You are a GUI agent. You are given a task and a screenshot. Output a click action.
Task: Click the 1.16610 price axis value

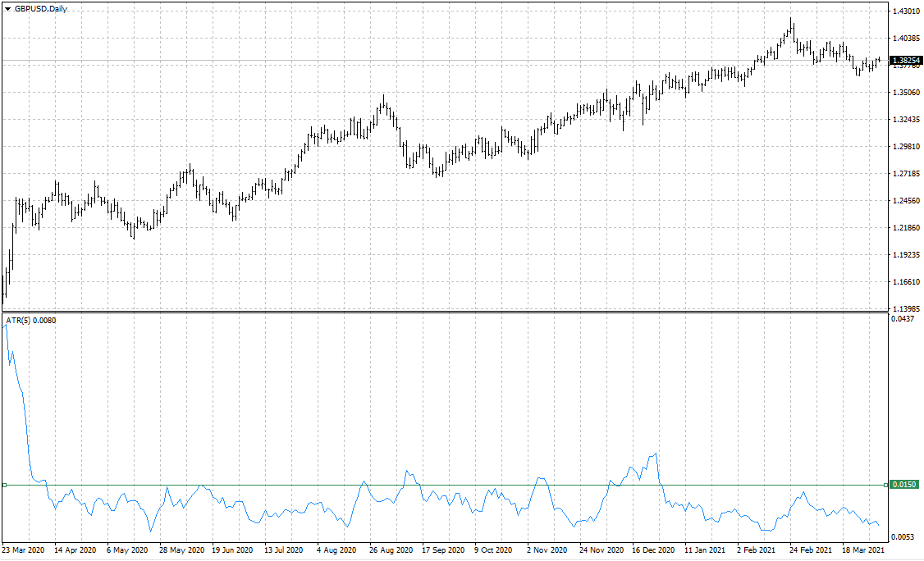(x=906, y=282)
